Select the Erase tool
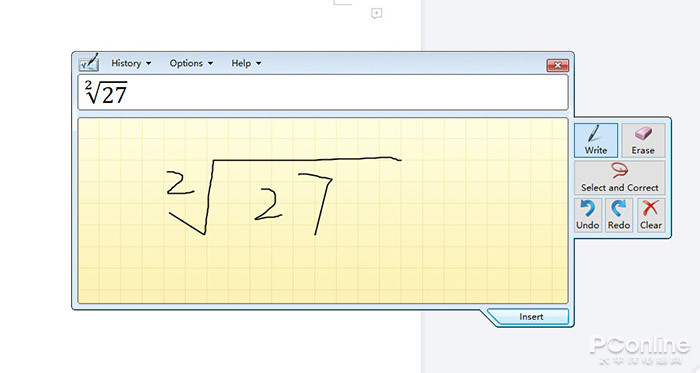The height and width of the screenshot is (373, 700). pyautogui.click(x=643, y=140)
